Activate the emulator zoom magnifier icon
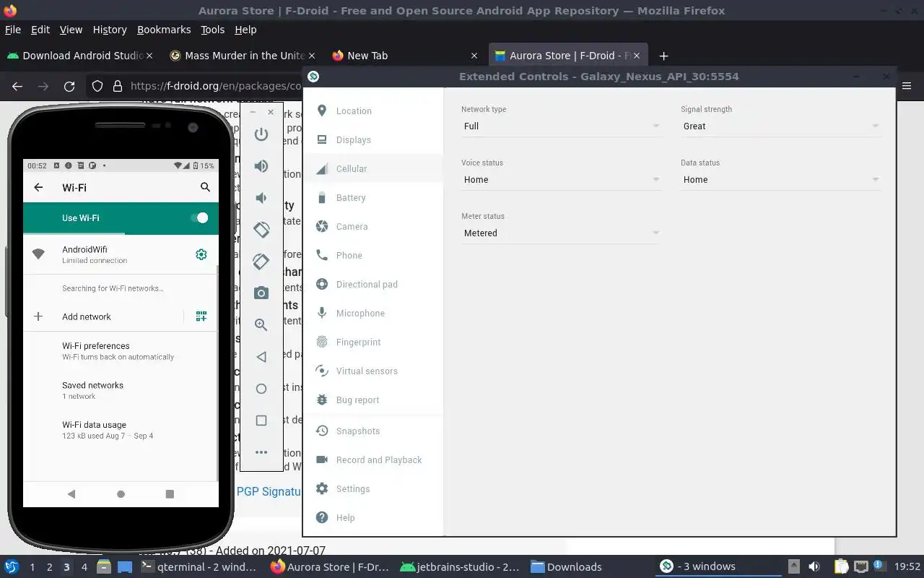Screen dimensions: 924x578 [261, 325]
